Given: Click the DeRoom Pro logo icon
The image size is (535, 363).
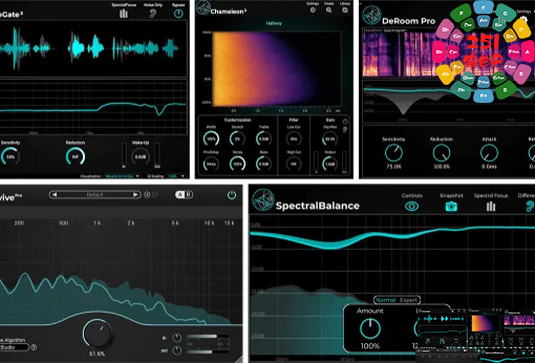Looking at the screenshot, I should point(372,15).
